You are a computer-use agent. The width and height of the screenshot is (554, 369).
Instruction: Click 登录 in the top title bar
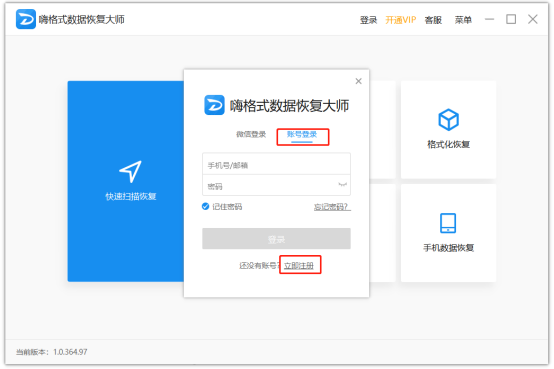[x=368, y=20]
